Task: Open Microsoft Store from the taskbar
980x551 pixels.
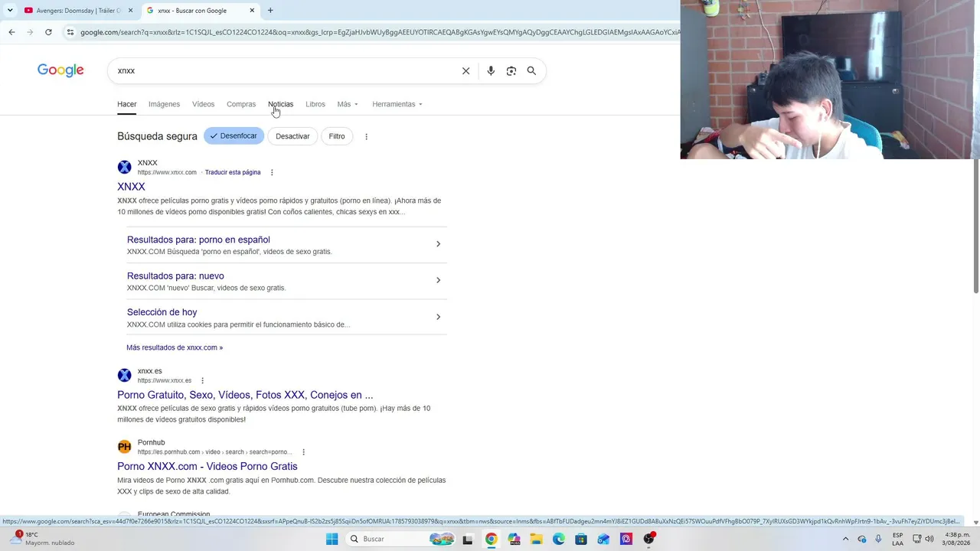Action: coord(581,539)
